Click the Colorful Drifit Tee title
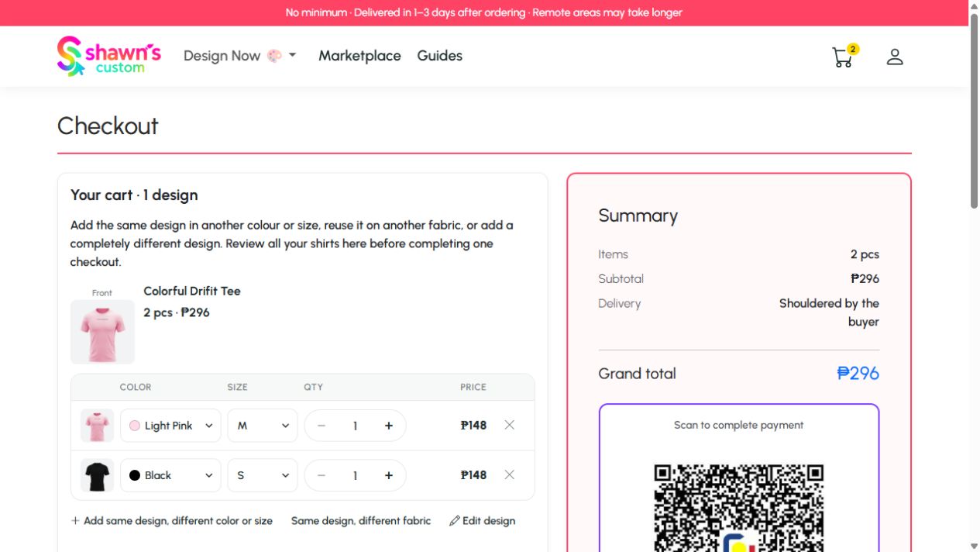The width and height of the screenshot is (980, 552). (192, 291)
